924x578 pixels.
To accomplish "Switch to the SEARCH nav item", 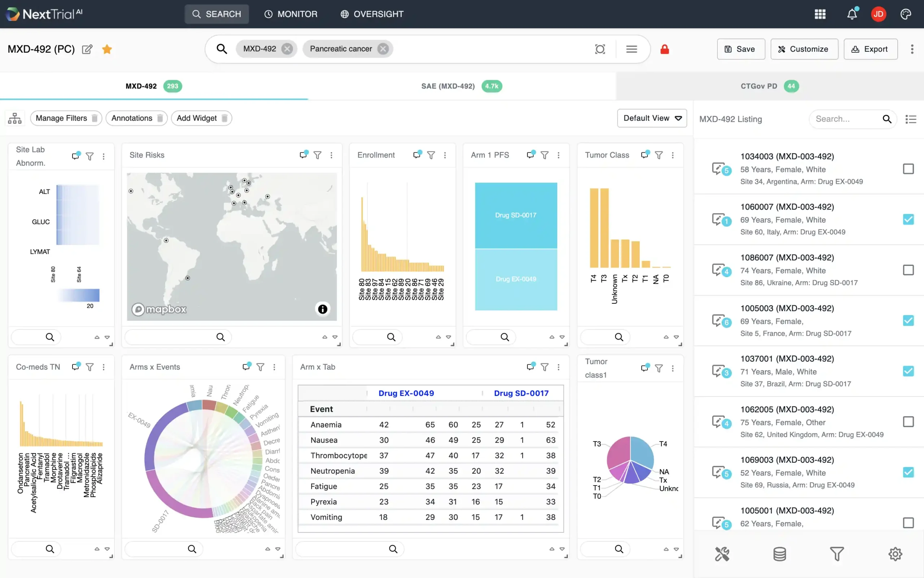I will [217, 14].
